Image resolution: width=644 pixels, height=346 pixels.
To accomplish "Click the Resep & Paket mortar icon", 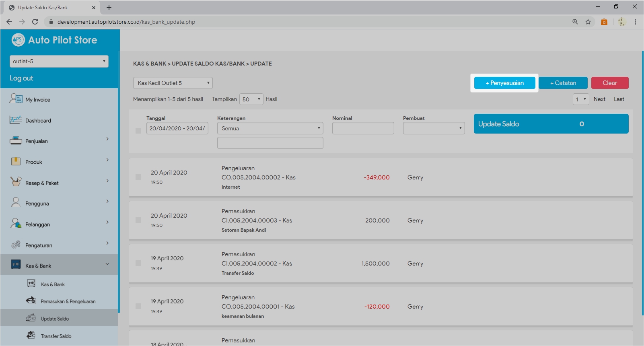I will (x=16, y=182).
